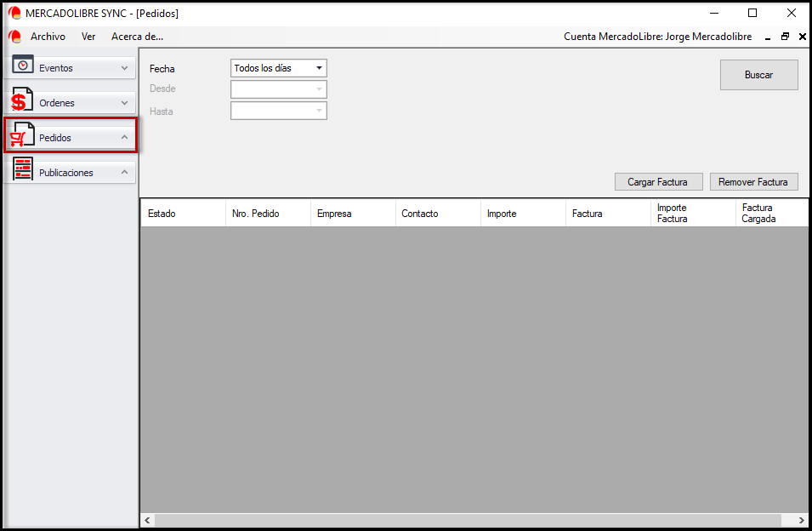Select the Ordenes sidebar label
Screen dimensions: 812x531
click(57, 103)
